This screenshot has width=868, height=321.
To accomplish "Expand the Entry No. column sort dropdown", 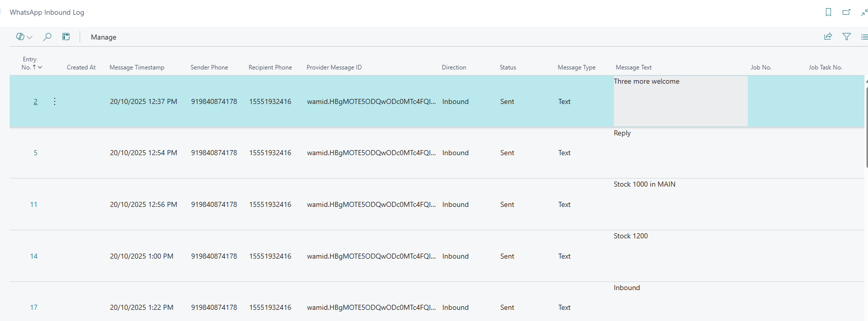I will pos(40,67).
